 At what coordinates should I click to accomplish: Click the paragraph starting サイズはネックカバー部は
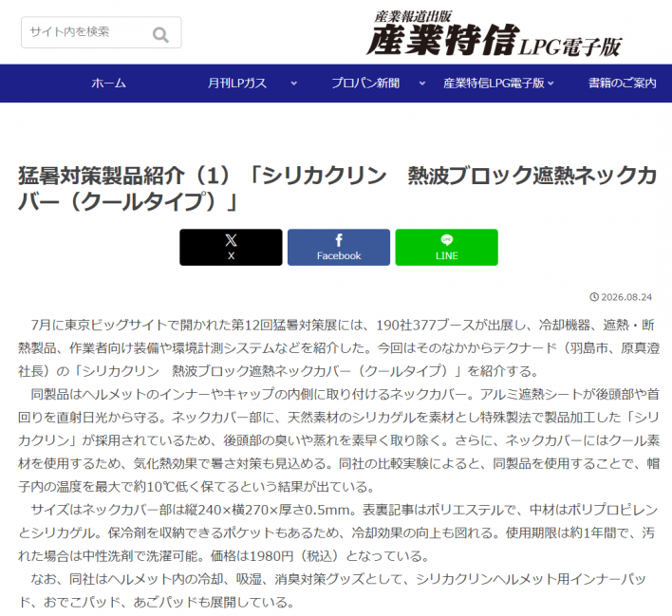338,532
